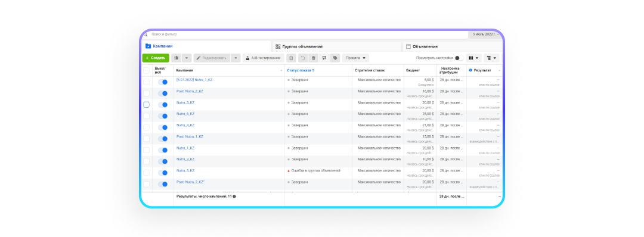The image size is (644, 237).
Task: Click the green Создать button
Action: [x=156, y=58]
